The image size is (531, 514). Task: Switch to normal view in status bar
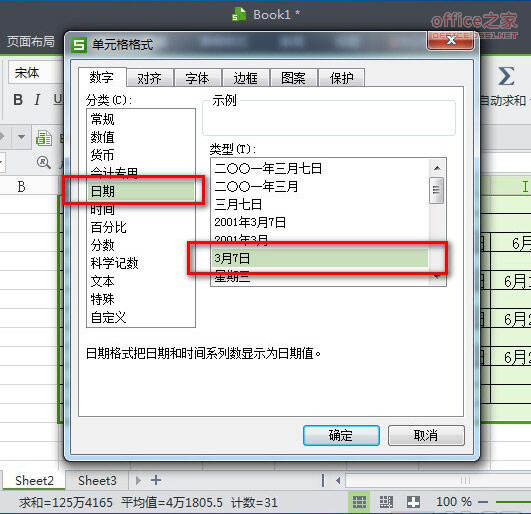tap(359, 502)
